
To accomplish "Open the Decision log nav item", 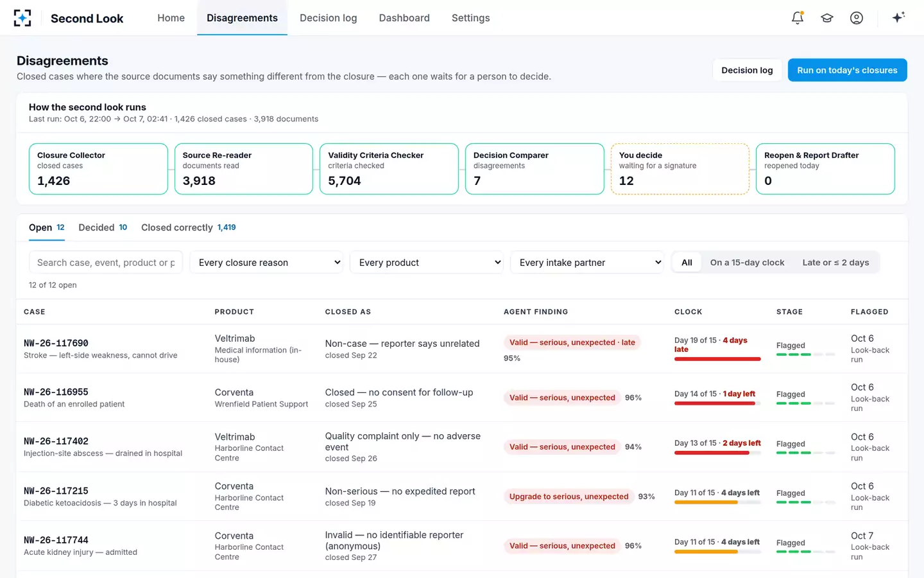I will (328, 18).
